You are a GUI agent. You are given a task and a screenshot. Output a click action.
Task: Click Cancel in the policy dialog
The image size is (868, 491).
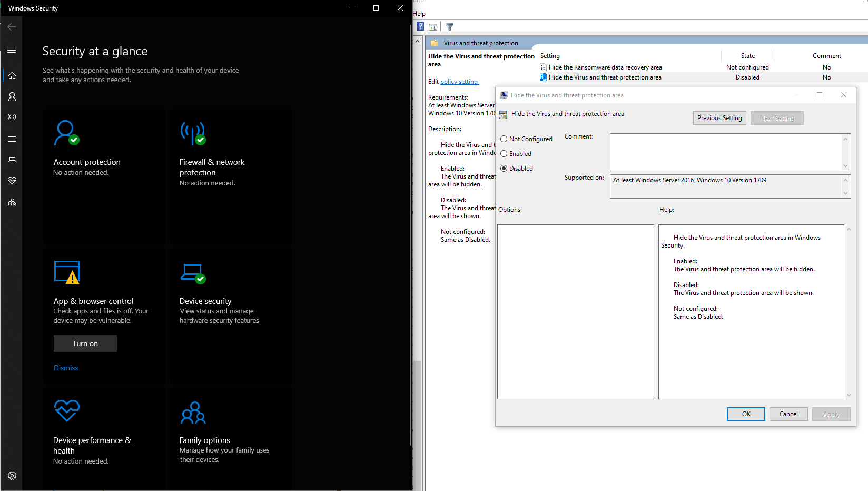(788, 414)
